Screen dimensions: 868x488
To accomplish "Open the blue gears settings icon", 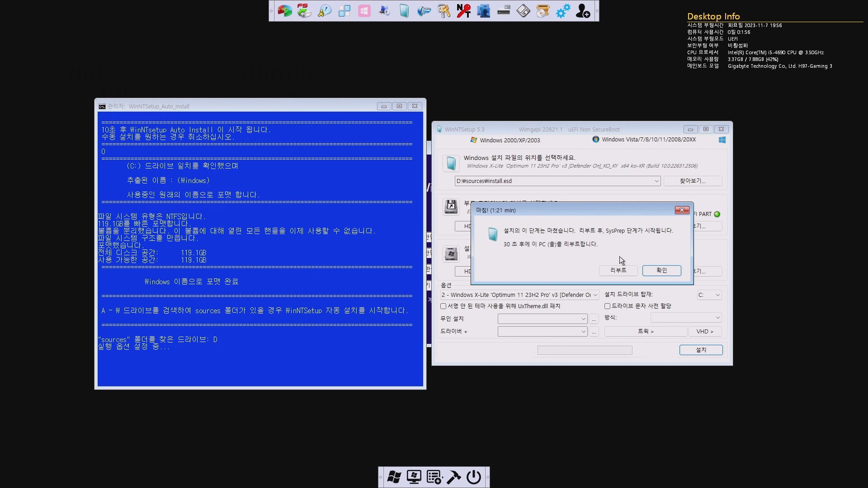I will 563,11.
